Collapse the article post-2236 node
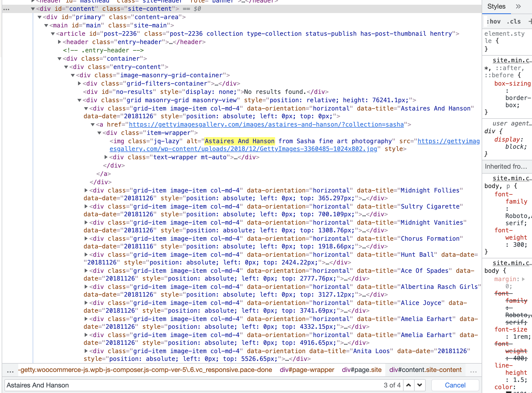This screenshot has width=532, height=393. (53, 34)
